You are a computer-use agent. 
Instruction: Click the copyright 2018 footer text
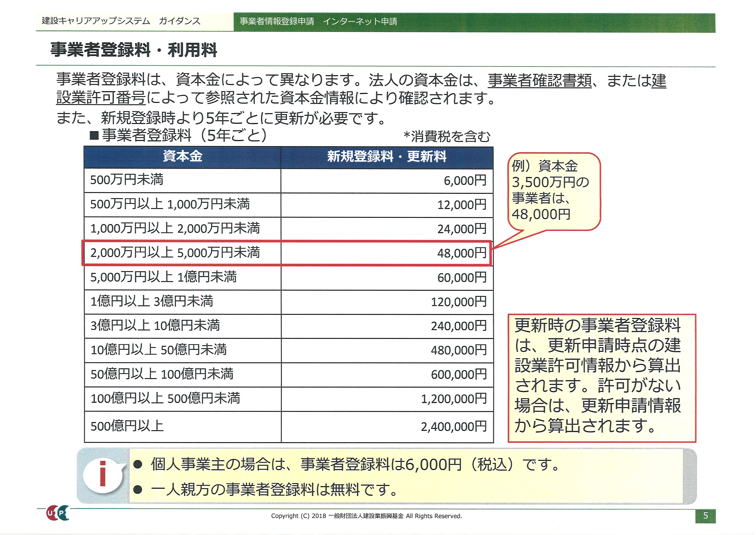tap(366, 516)
